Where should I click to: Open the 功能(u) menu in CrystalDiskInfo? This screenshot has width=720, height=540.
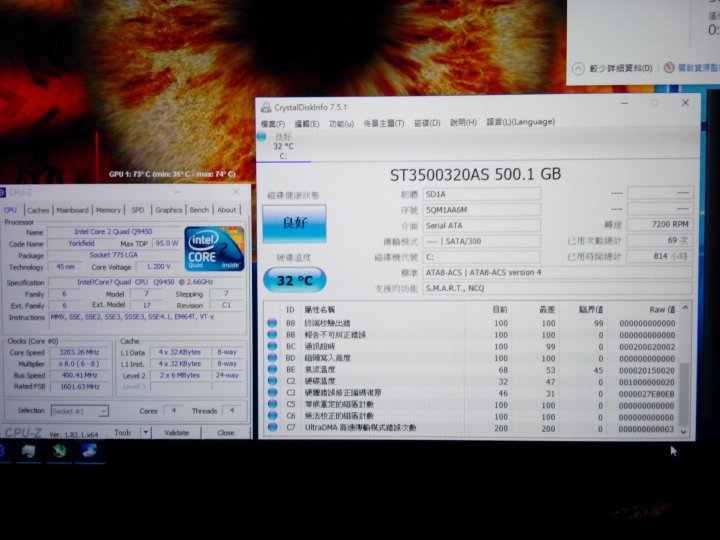341,124
